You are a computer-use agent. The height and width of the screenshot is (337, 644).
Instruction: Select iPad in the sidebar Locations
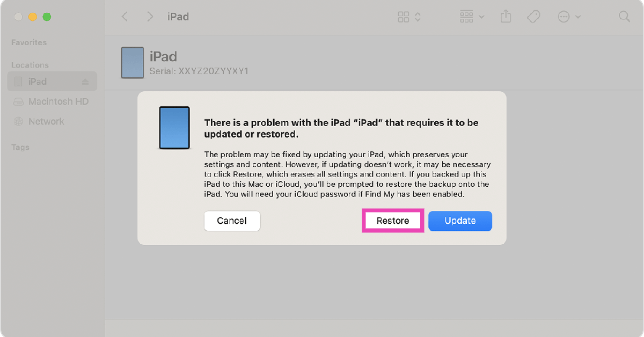pyautogui.click(x=38, y=82)
